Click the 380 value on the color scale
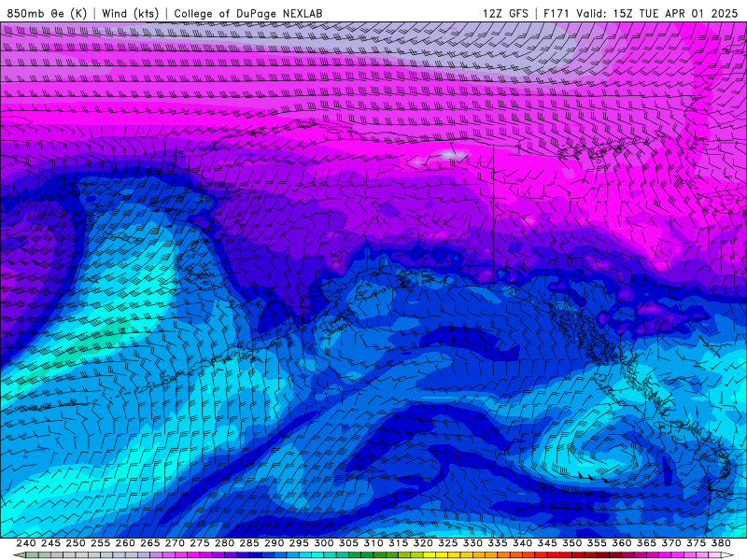The height and width of the screenshot is (560, 747). pyautogui.click(x=721, y=543)
